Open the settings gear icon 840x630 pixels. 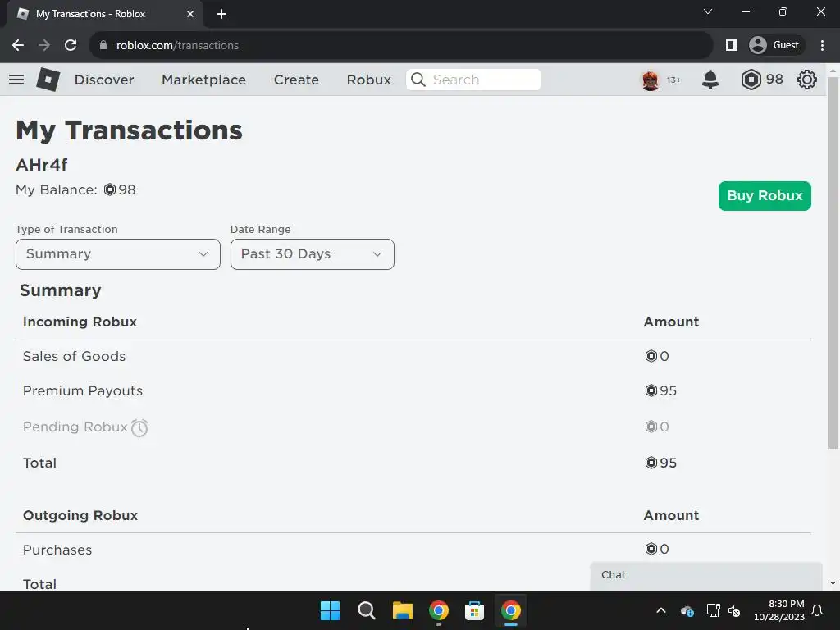[x=807, y=80]
